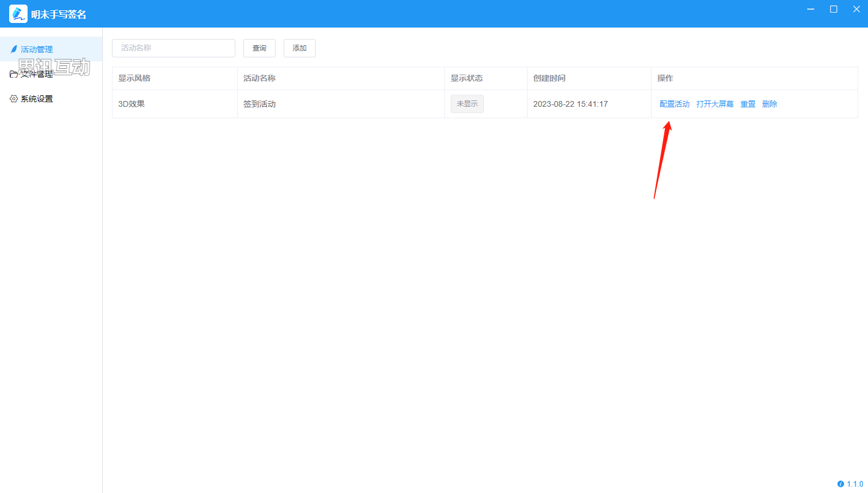
Task: Click the 明未手写签名 window title
Action: [59, 14]
